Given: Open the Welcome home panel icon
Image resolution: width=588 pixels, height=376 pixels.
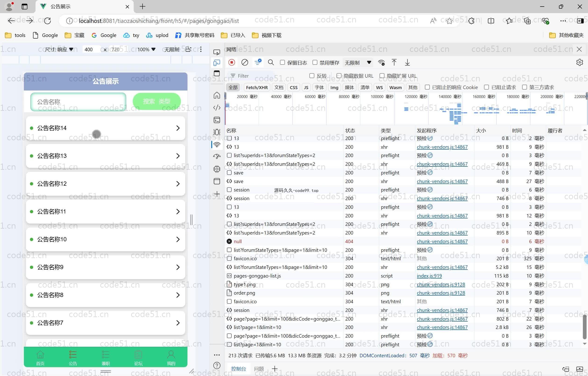Looking at the screenshot, I should [217, 95].
